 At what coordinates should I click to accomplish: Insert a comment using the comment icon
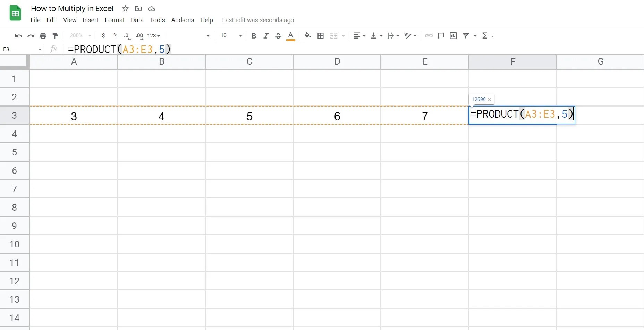[x=441, y=35]
